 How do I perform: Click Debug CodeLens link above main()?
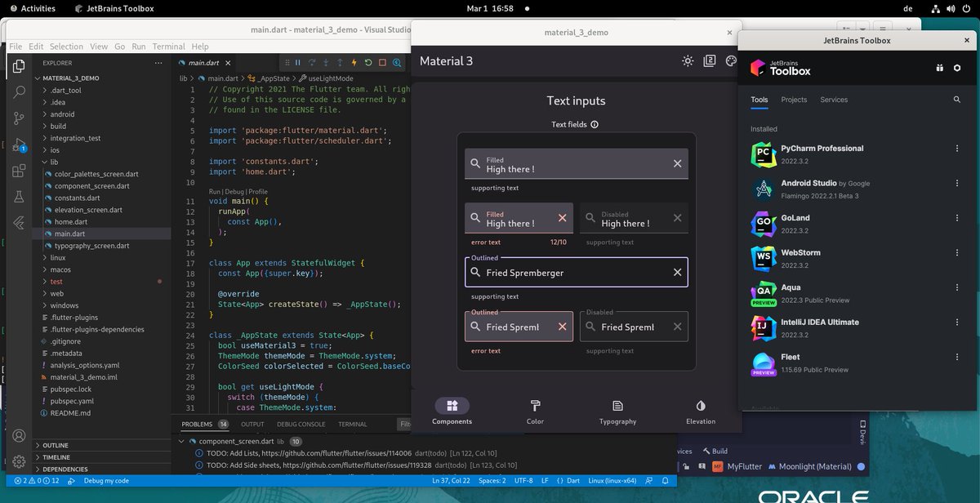pyautogui.click(x=236, y=191)
